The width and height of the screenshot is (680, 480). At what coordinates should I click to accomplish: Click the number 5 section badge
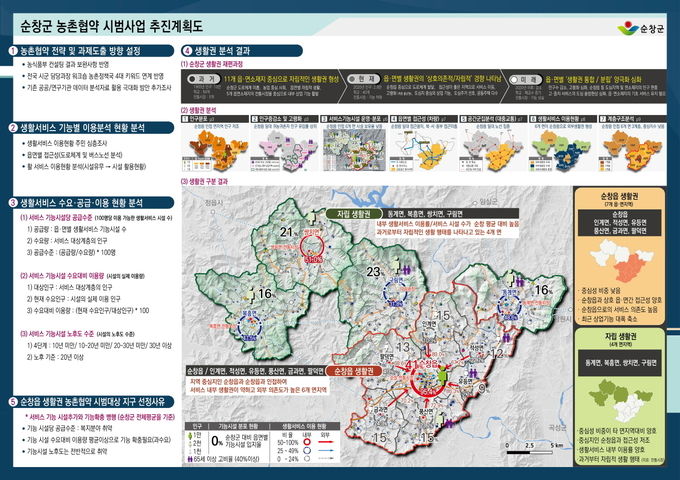12,400
